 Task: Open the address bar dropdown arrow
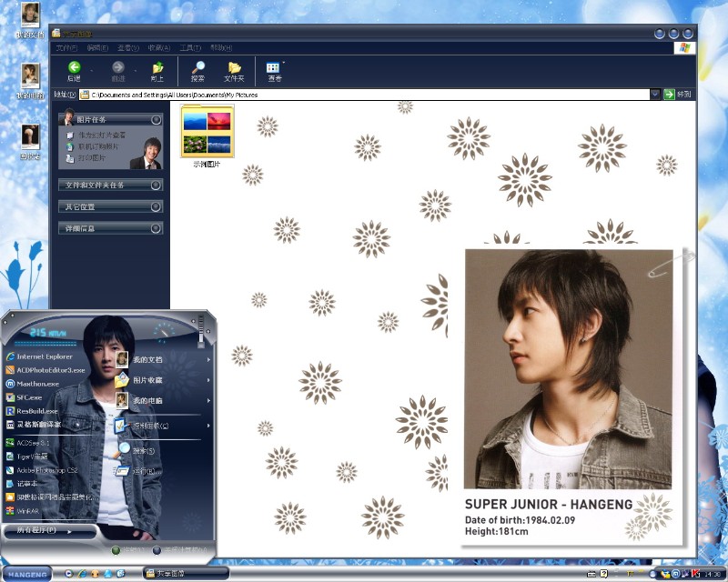(654, 95)
